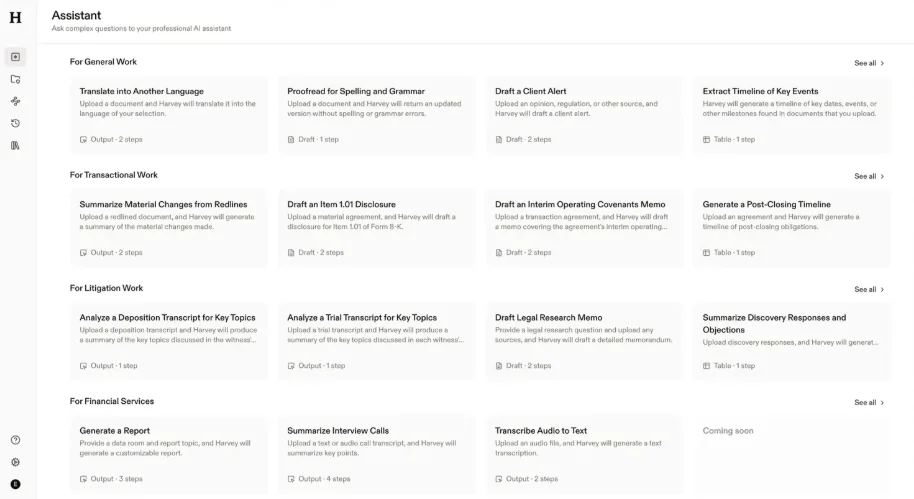914x499 pixels.
Task: Click the Coming soon placeholder card
Action: click(x=792, y=455)
